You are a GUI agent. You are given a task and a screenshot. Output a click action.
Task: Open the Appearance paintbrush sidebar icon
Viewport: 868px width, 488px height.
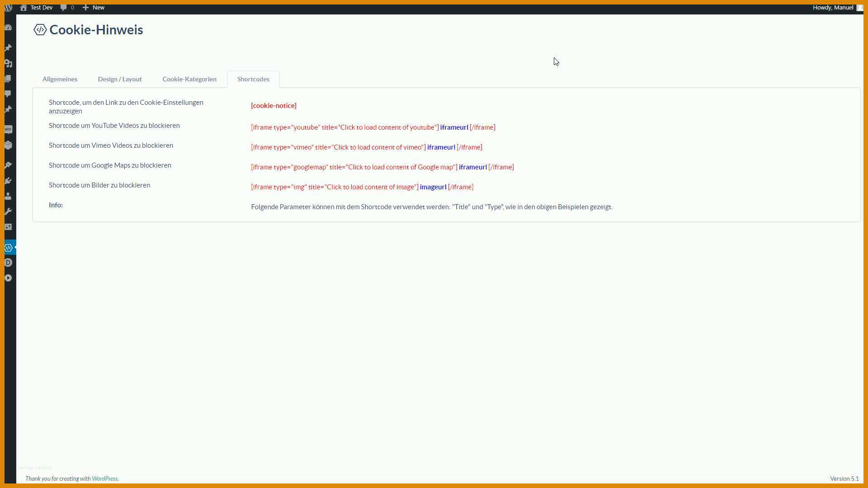click(x=8, y=165)
